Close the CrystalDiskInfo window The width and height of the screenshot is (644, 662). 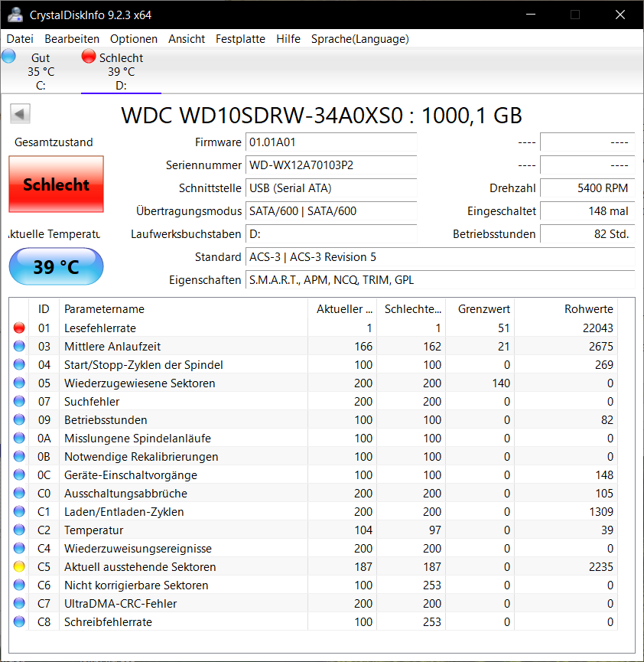tap(620, 15)
